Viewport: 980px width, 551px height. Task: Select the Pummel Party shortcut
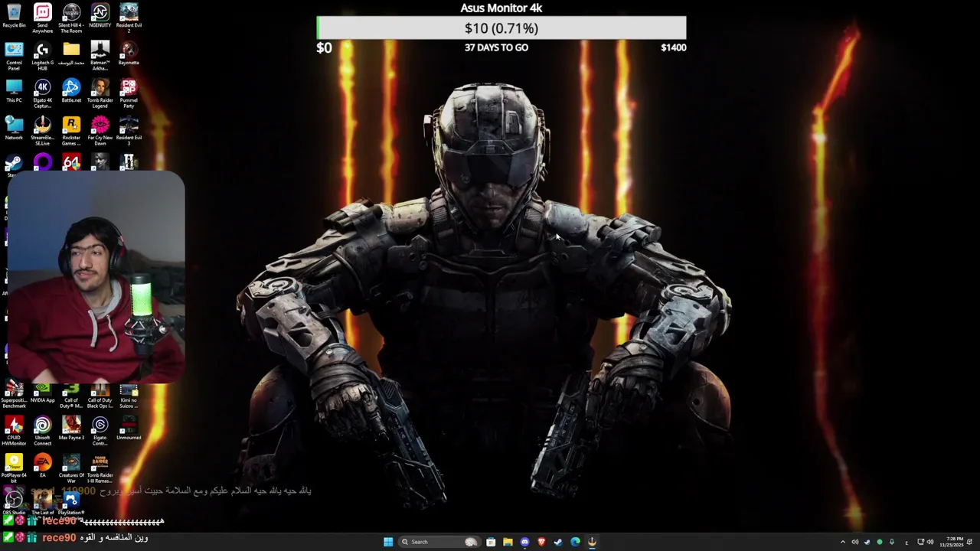coord(129,93)
